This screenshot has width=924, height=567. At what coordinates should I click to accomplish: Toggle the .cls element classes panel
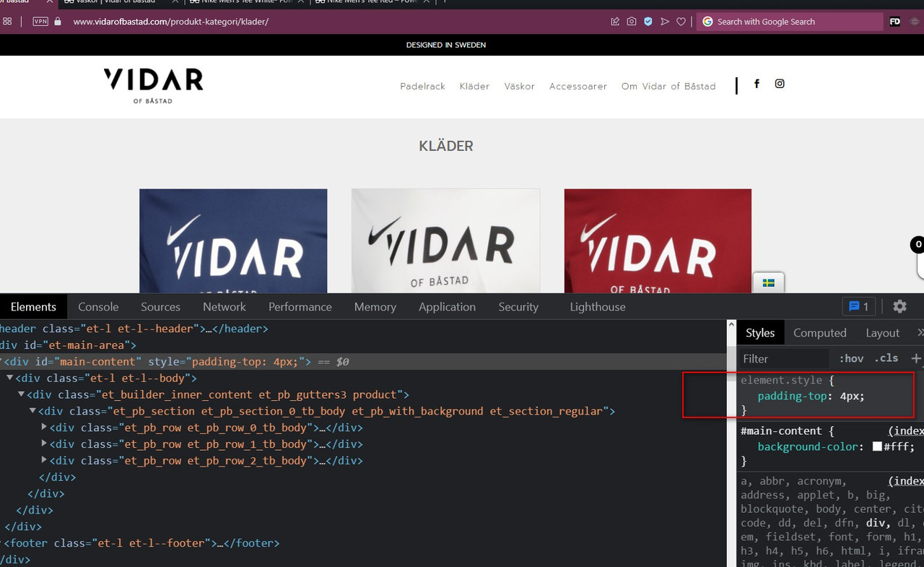(x=886, y=358)
